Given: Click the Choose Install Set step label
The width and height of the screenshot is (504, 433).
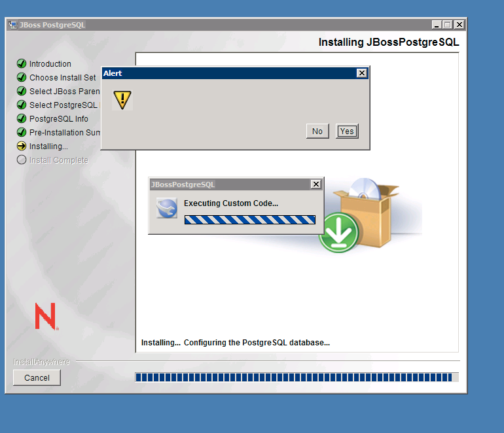Looking at the screenshot, I should (63, 78).
